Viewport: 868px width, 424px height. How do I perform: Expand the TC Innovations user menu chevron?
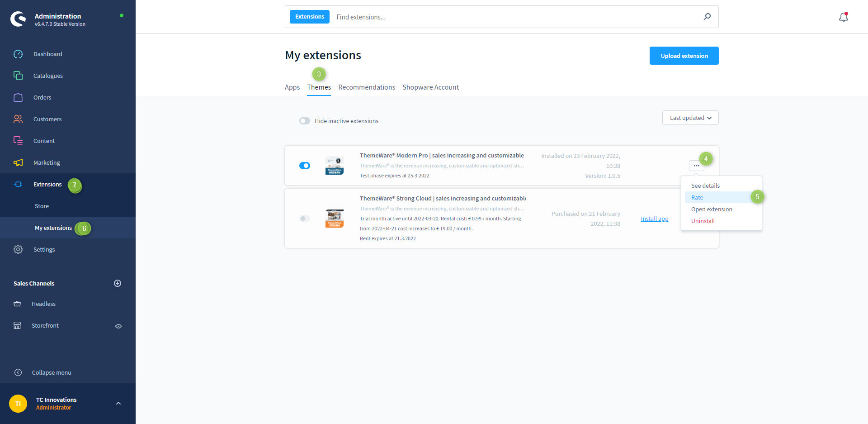pos(118,403)
